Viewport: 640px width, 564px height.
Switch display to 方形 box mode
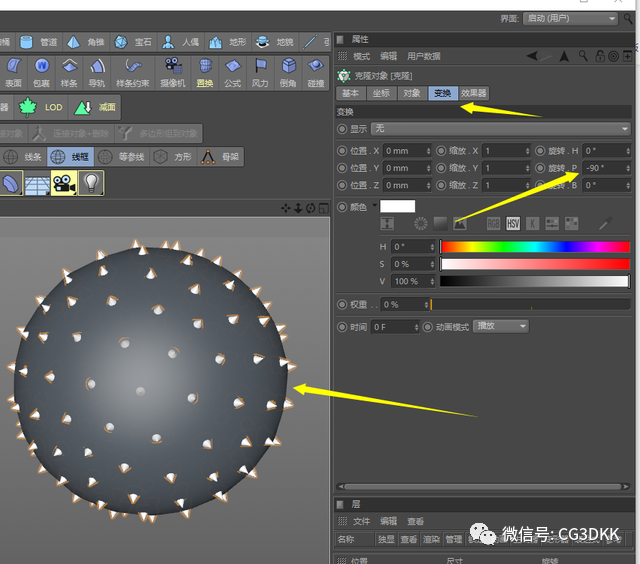tap(173, 157)
